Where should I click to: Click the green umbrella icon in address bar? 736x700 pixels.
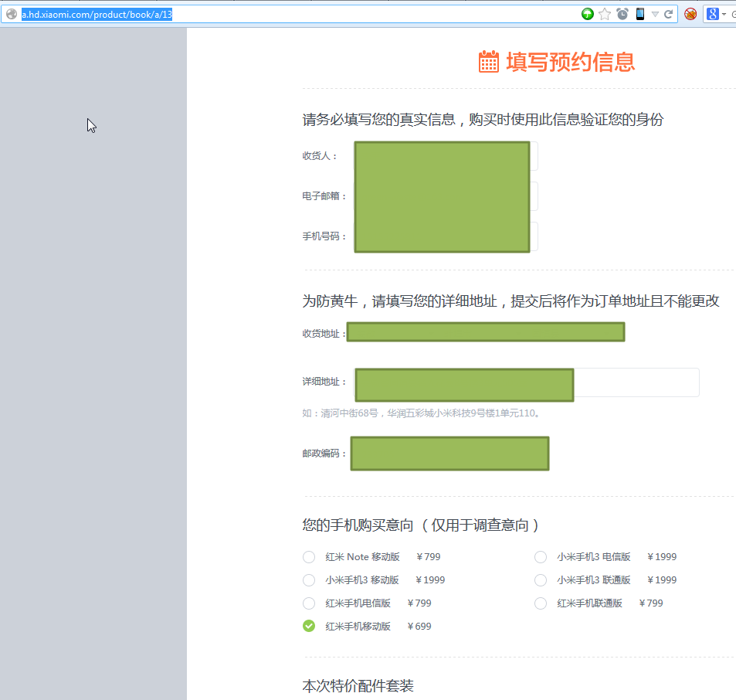point(587,14)
